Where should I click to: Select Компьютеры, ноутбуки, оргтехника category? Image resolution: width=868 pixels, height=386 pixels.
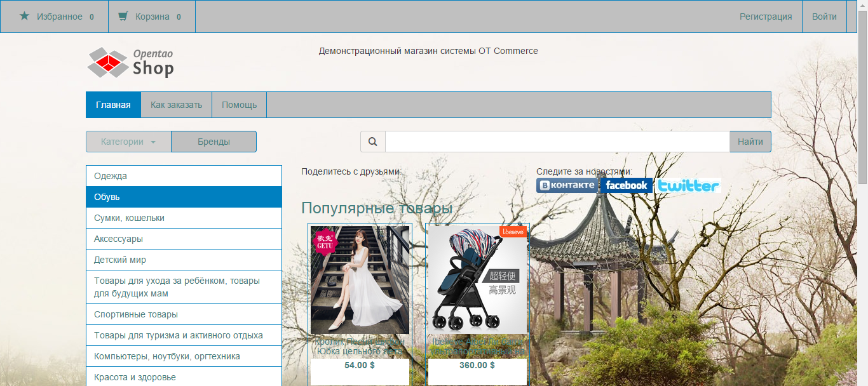[x=184, y=356]
